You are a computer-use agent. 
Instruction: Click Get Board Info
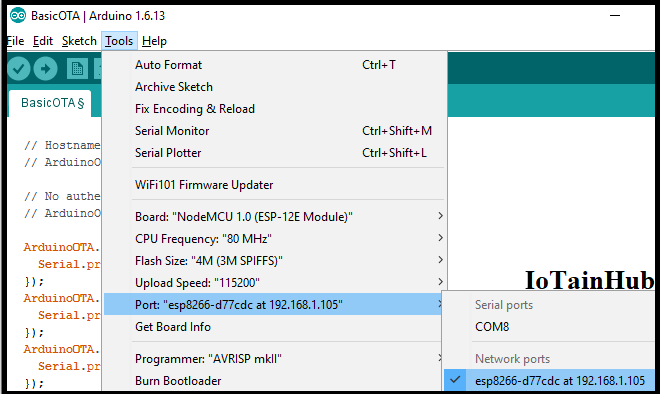coord(274,327)
